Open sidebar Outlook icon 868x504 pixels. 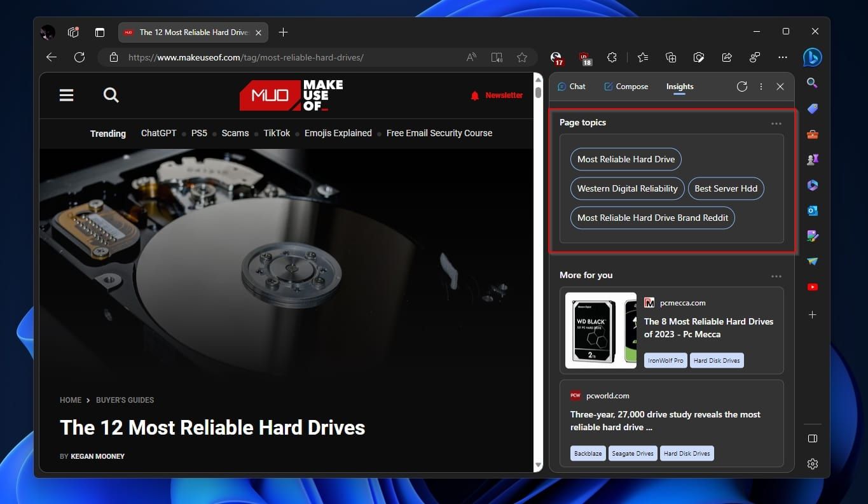point(812,211)
